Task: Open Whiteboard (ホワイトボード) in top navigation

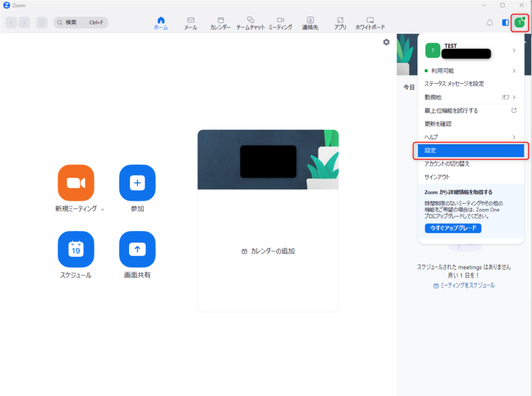Action: pos(370,23)
